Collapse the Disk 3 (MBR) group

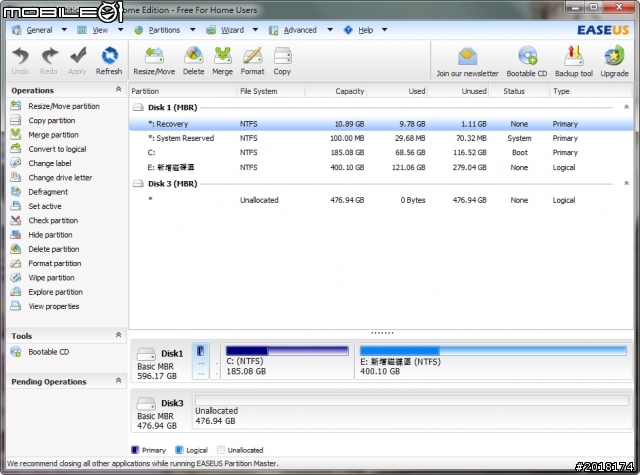tap(626, 183)
